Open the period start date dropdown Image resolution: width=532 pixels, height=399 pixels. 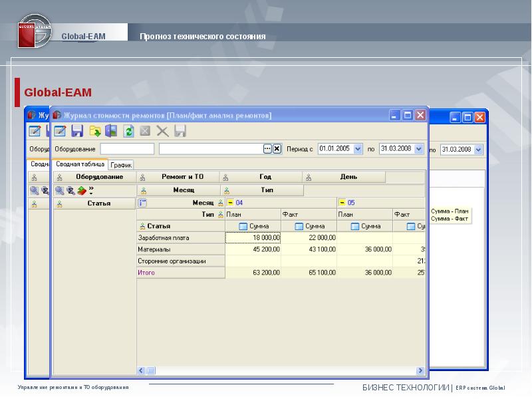coord(358,149)
